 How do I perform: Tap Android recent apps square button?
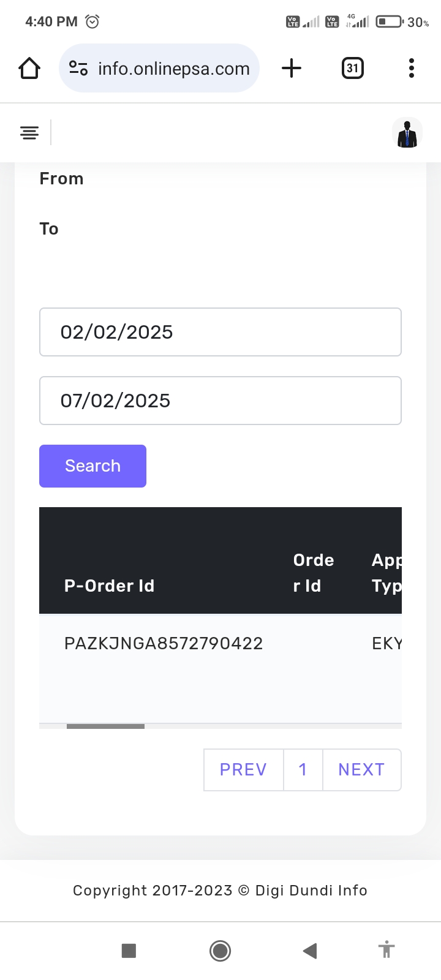coord(129,951)
